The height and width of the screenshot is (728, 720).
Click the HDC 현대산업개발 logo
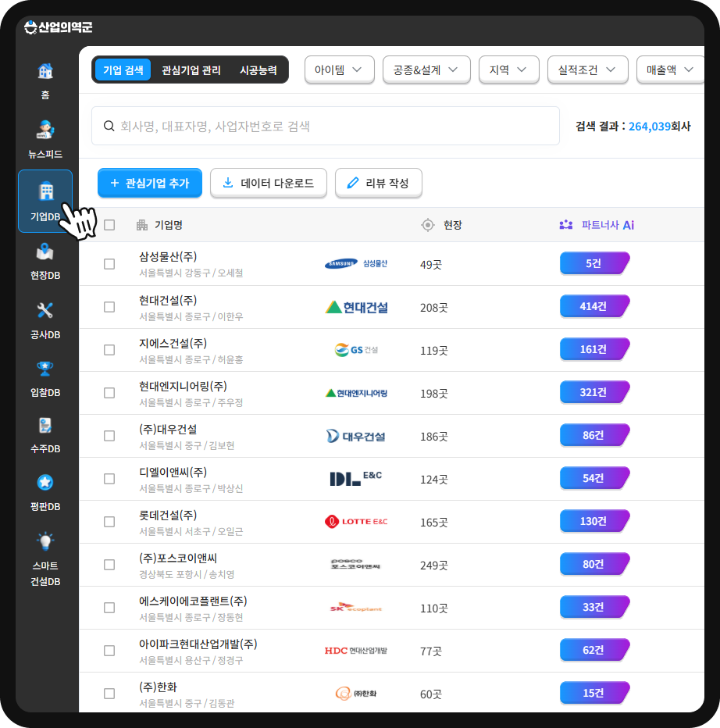pyautogui.click(x=356, y=651)
